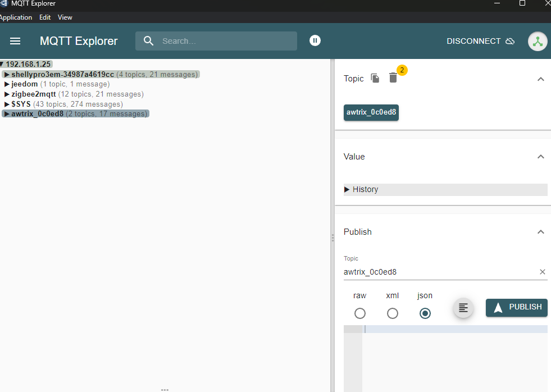Select the xml payload format
This screenshot has height=392, width=551.
tap(392, 313)
